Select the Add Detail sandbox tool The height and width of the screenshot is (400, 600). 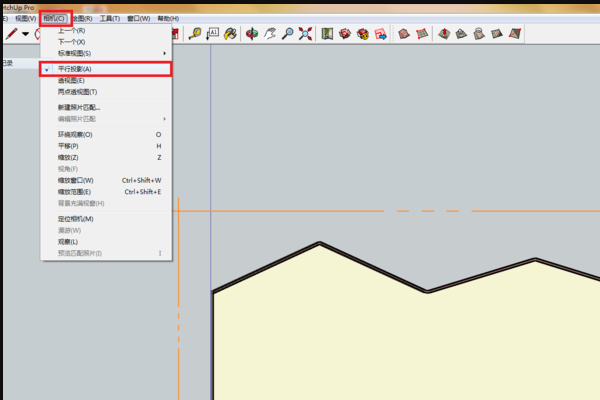[x=497, y=34]
